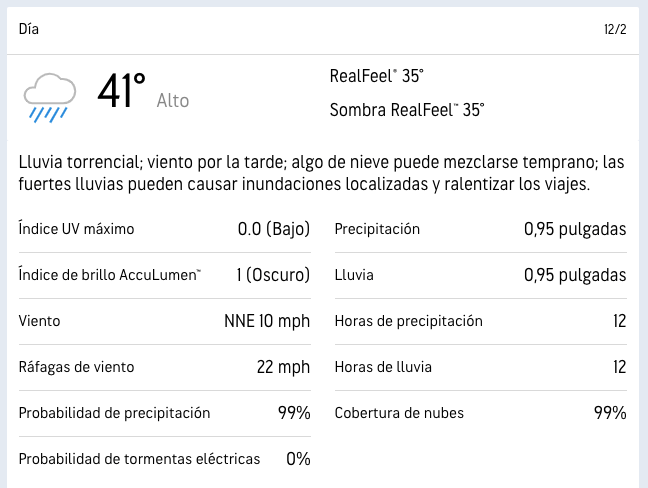Click the "Índice de brillo AccuLumen" label
Image resolution: width=648 pixels, height=488 pixels.
click(x=110, y=275)
